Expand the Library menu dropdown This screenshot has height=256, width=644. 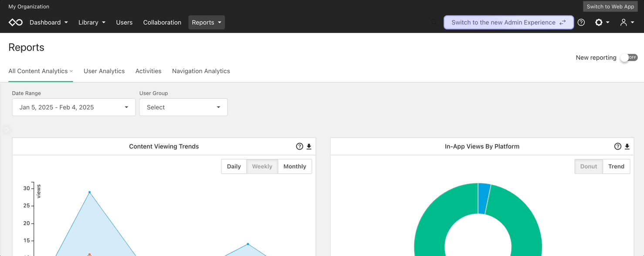click(92, 22)
